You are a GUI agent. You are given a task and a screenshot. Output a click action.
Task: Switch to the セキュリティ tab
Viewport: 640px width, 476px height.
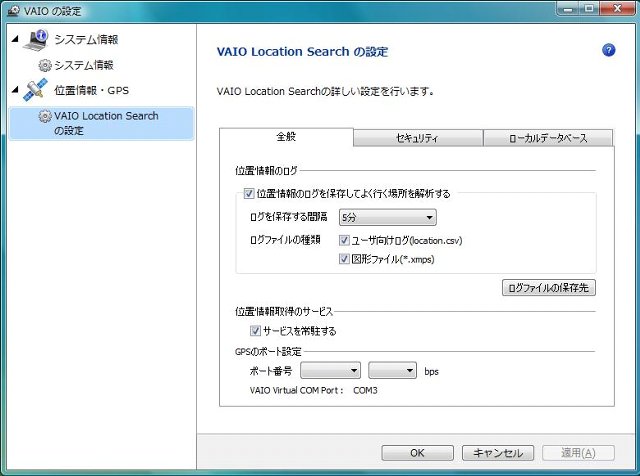click(418, 138)
